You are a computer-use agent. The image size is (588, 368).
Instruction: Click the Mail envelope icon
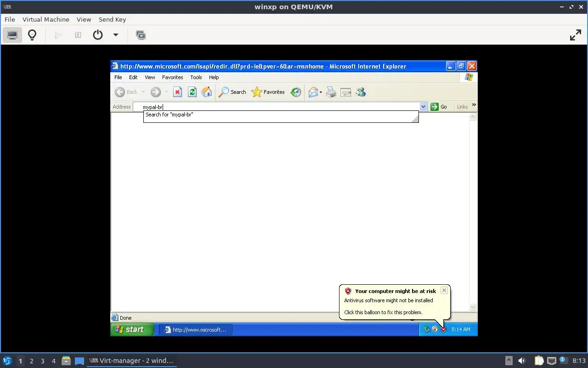[313, 92]
